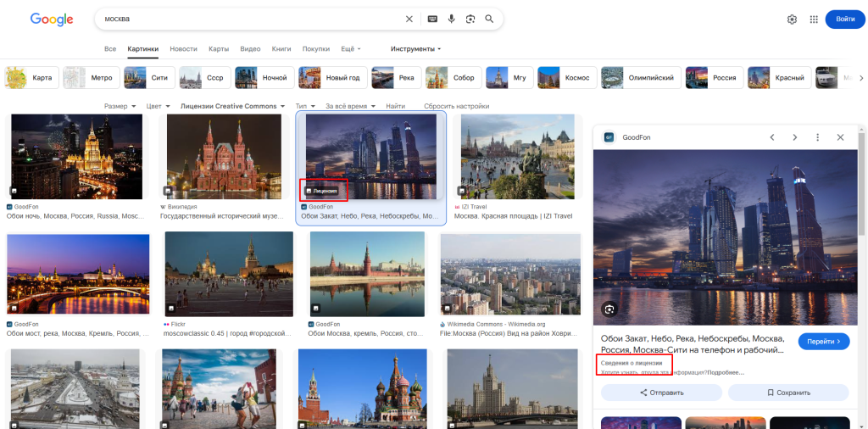Screen dimensions: 868x429
Task: Open the Google apps grid
Action: pyautogui.click(x=814, y=19)
